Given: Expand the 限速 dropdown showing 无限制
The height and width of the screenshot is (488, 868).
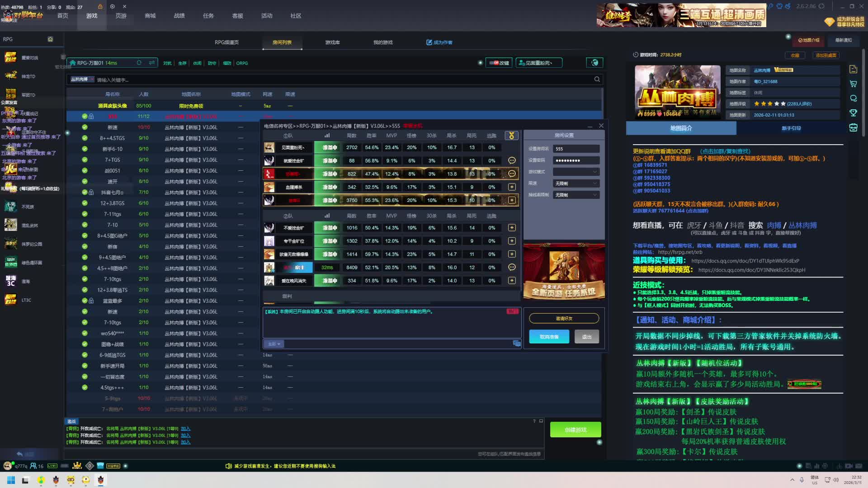Looking at the screenshot, I should (x=576, y=183).
